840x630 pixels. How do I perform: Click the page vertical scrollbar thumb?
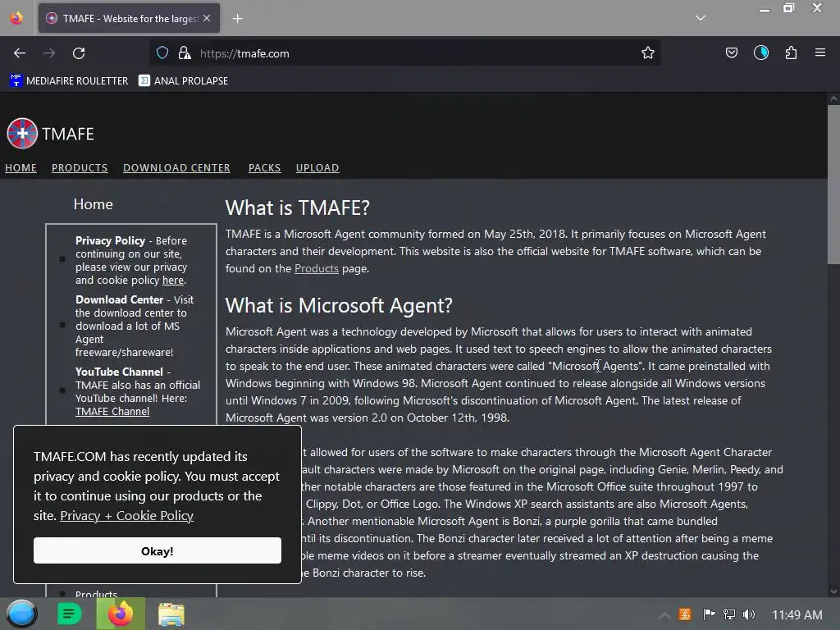(x=833, y=185)
